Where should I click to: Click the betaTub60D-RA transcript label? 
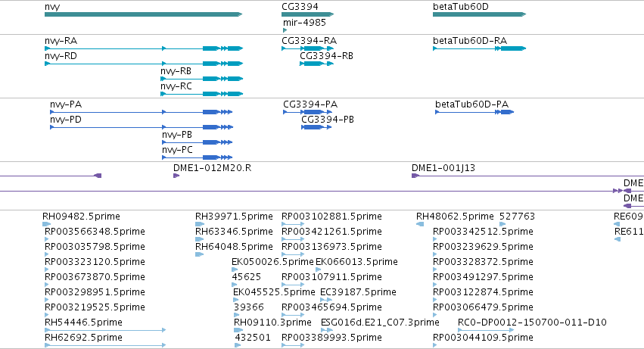[x=470, y=41]
